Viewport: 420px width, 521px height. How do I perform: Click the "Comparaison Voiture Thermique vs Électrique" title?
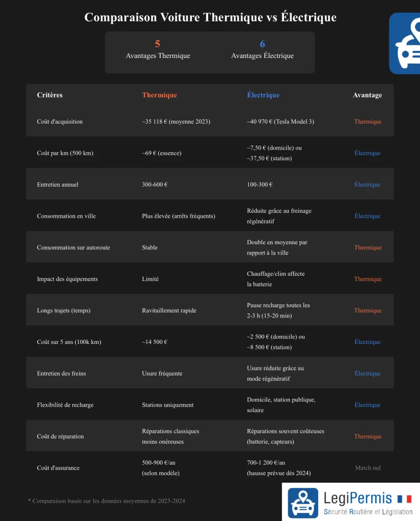[x=210, y=17]
